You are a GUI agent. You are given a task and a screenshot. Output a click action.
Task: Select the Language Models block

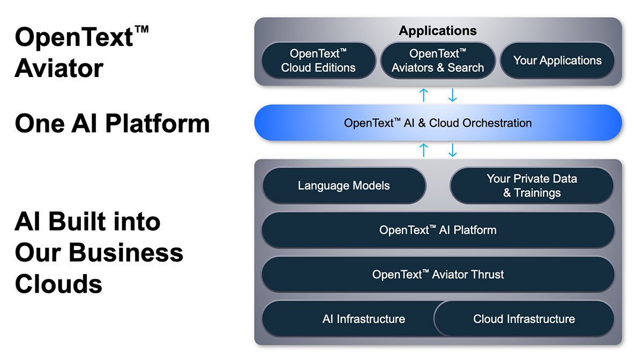[x=343, y=186]
